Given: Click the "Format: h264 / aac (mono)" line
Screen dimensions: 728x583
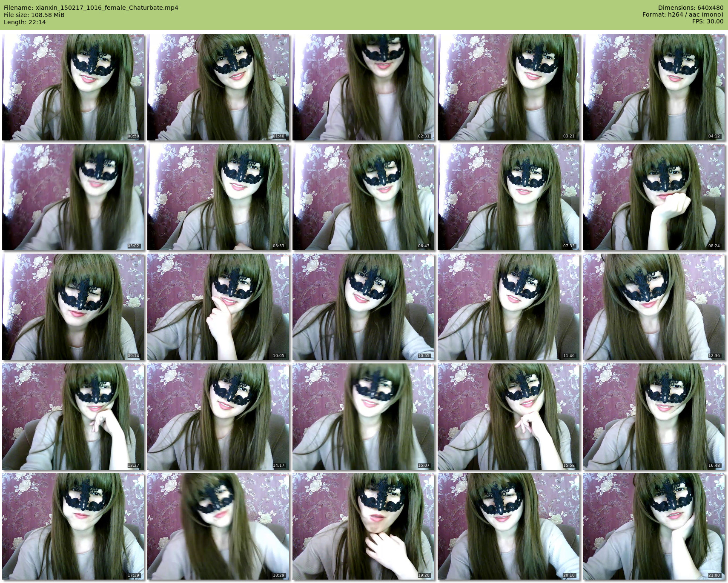Looking at the screenshot, I should [x=683, y=15].
